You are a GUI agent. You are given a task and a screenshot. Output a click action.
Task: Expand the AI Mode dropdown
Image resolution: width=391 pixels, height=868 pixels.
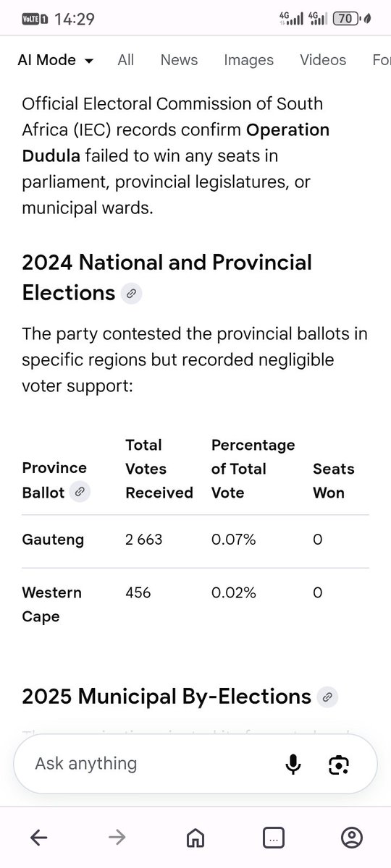(56, 60)
